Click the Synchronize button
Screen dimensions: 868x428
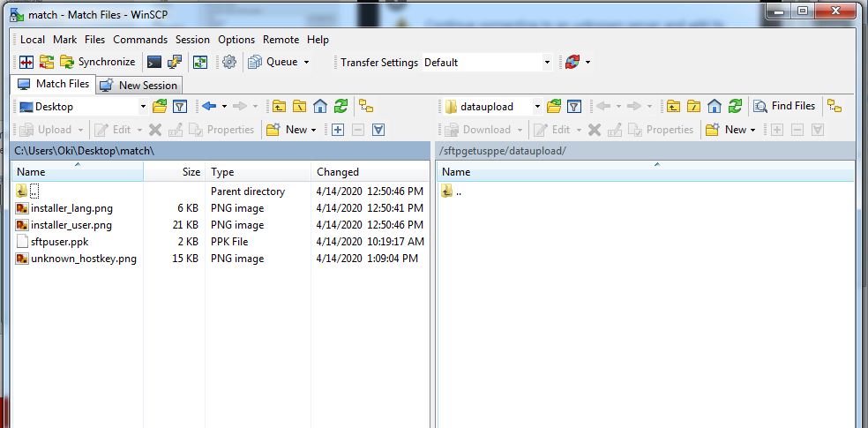pos(98,63)
